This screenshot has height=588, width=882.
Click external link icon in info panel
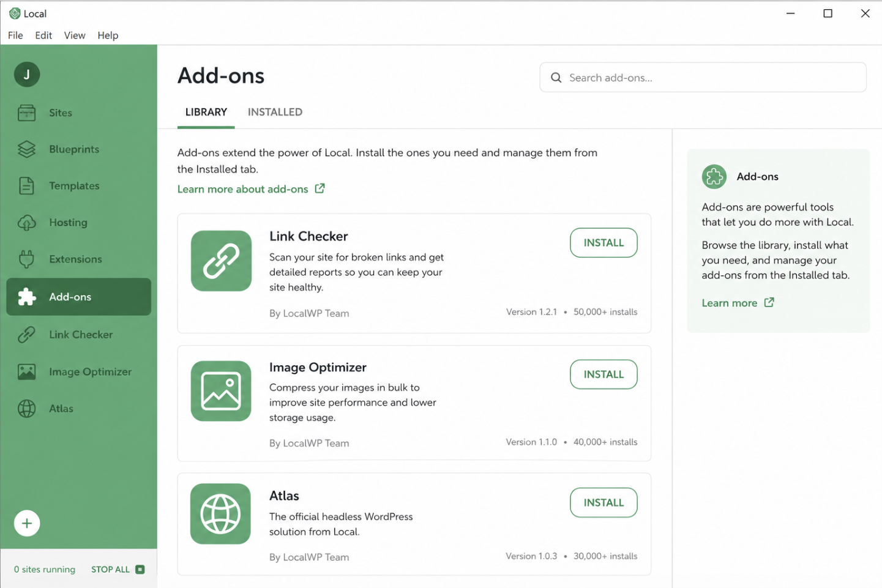point(769,302)
